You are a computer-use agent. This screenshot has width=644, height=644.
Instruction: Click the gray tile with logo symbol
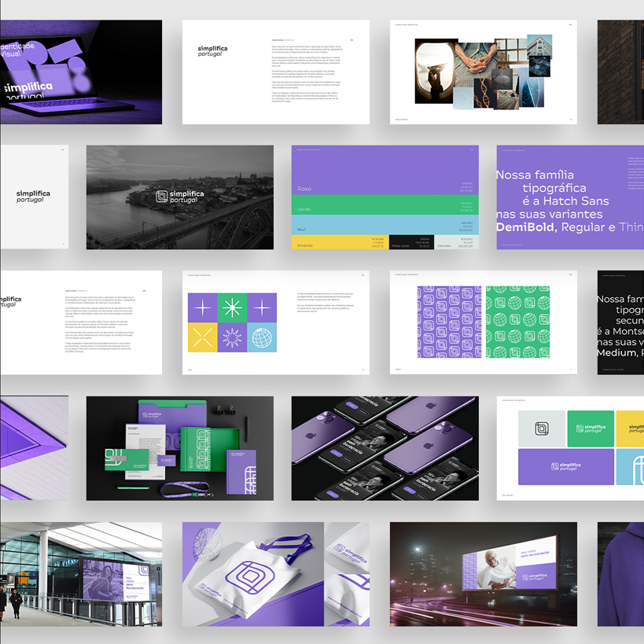click(x=542, y=429)
